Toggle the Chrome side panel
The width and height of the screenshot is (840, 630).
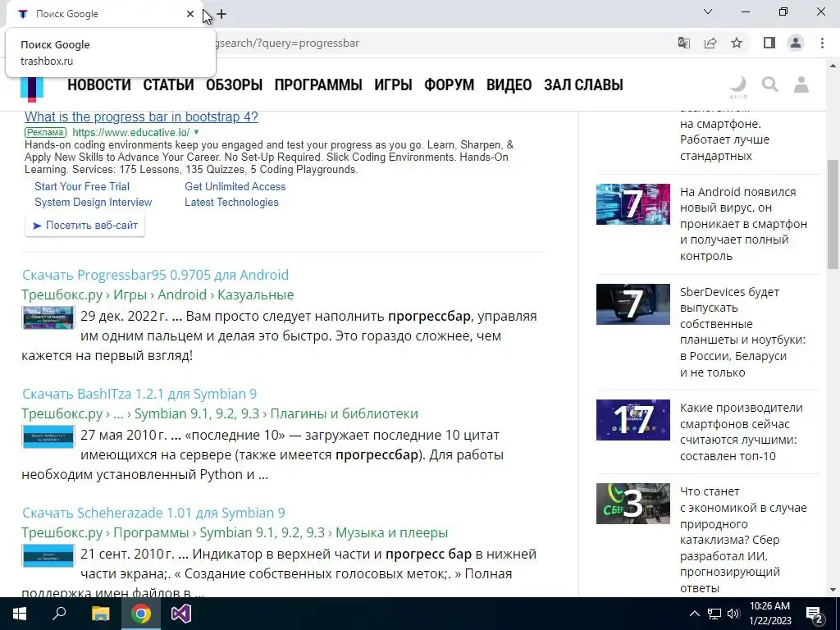769,43
